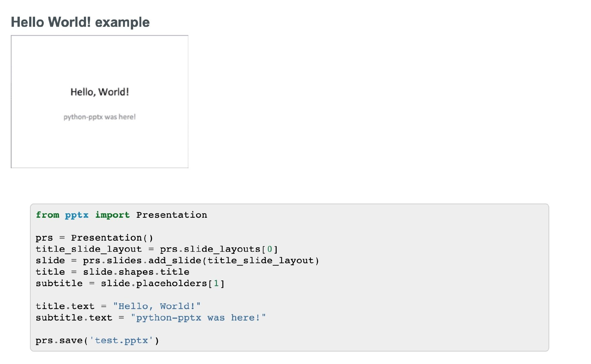Image resolution: width=591 pixels, height=364 pixels.
Task: Click the "Hello, World!" string literal
Action: point(157,306)
